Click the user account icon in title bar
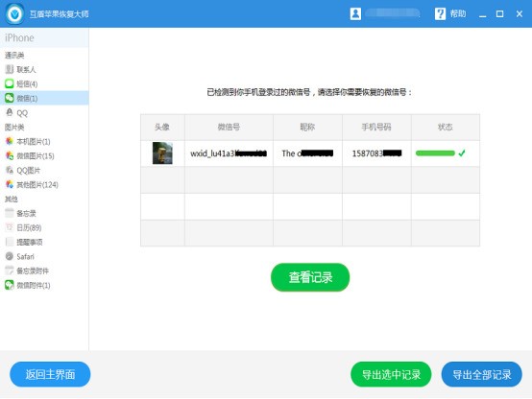 [355, 13]
